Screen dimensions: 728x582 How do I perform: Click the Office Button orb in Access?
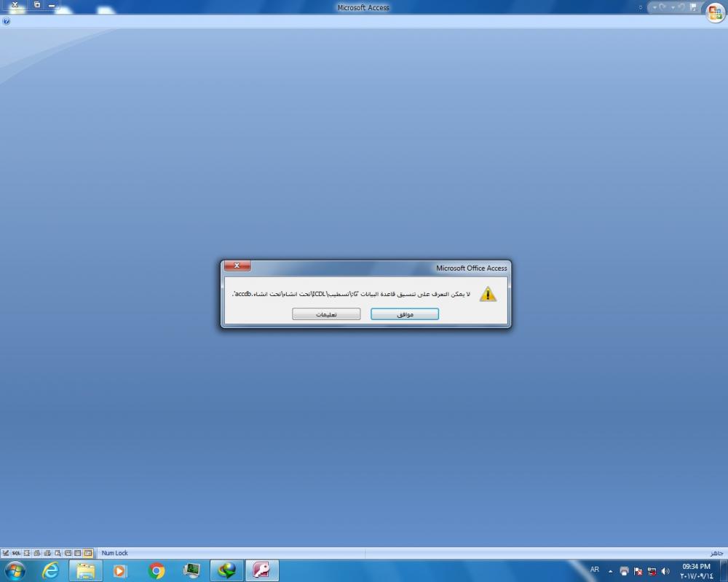click(x=716, y=12)
